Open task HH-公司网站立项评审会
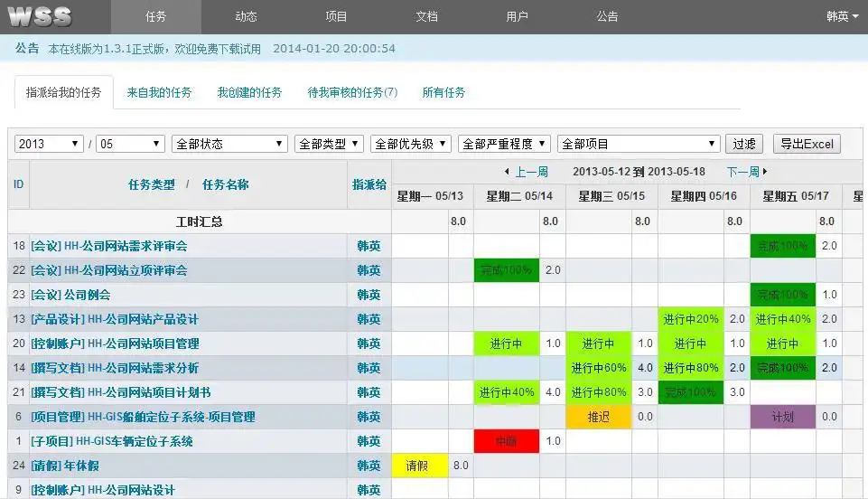The height and width of the screenshot is (499, 868). tap(109, 270)
